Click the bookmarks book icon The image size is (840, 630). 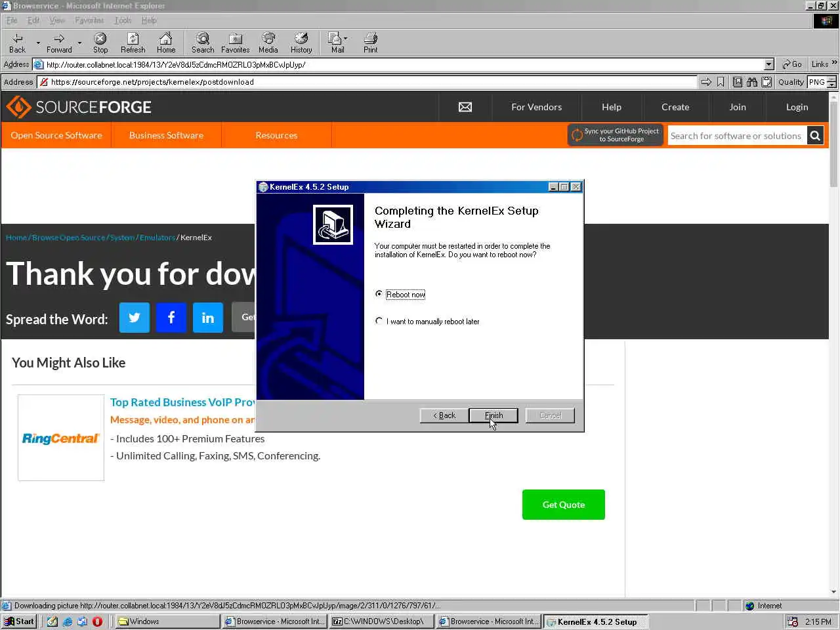[738, 82]
